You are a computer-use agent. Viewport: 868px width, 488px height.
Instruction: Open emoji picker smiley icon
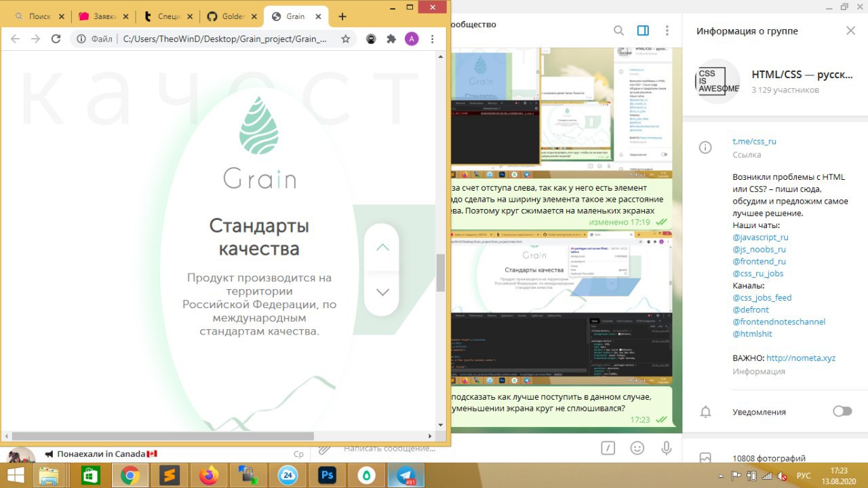[637, 448]
